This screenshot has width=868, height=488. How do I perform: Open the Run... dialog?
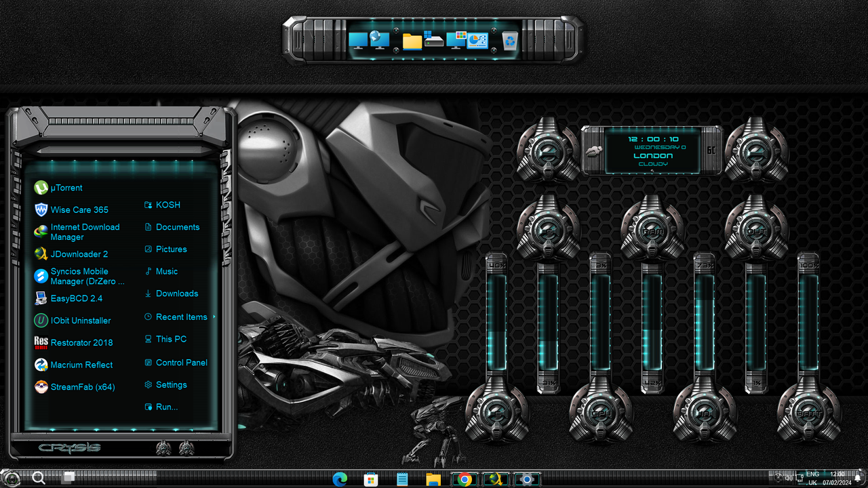[161, 407]
